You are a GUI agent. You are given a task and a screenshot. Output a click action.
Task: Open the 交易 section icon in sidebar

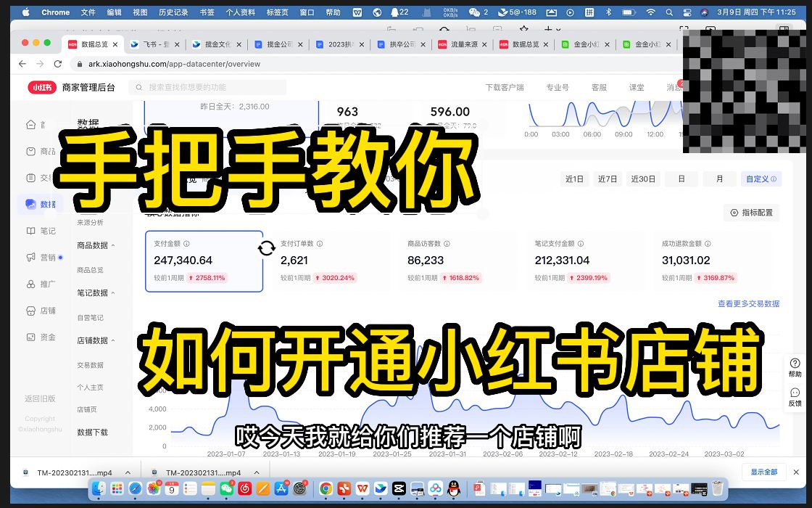[x=30, y=178]
